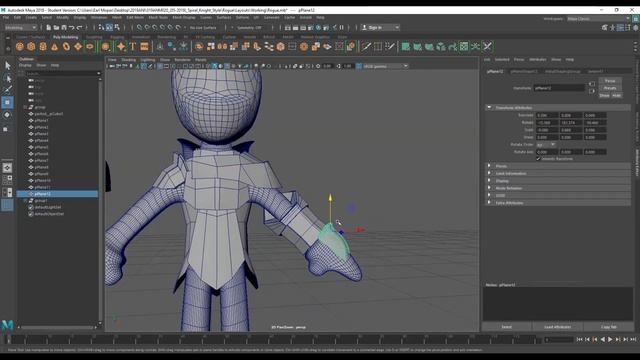Select the polygon cube shelf icon
The width and height of the screenshot is (640, 360).
[31, 47]
